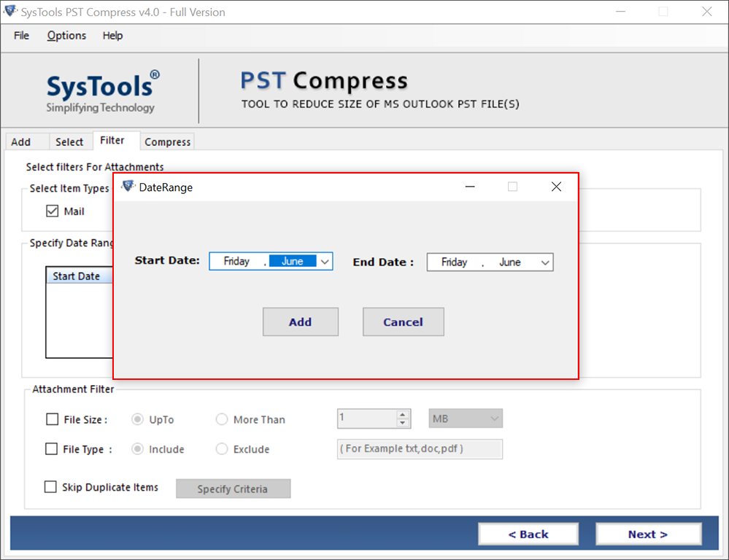This screenshot has width=729, height=560.
Task: Click Cancel in the DateRange dialog
Action: point(403,322)
